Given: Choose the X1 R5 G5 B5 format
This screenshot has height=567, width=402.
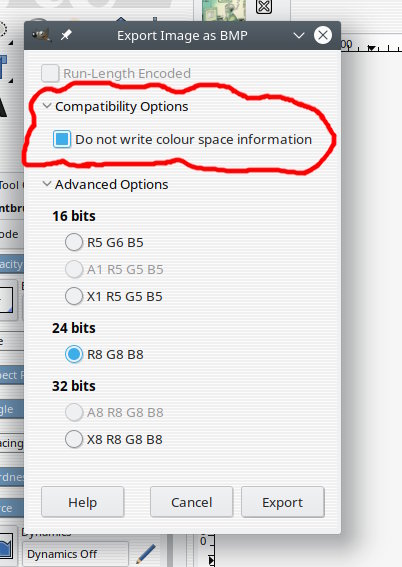Looking at the screenshot, I should click(x=74, y=296).
